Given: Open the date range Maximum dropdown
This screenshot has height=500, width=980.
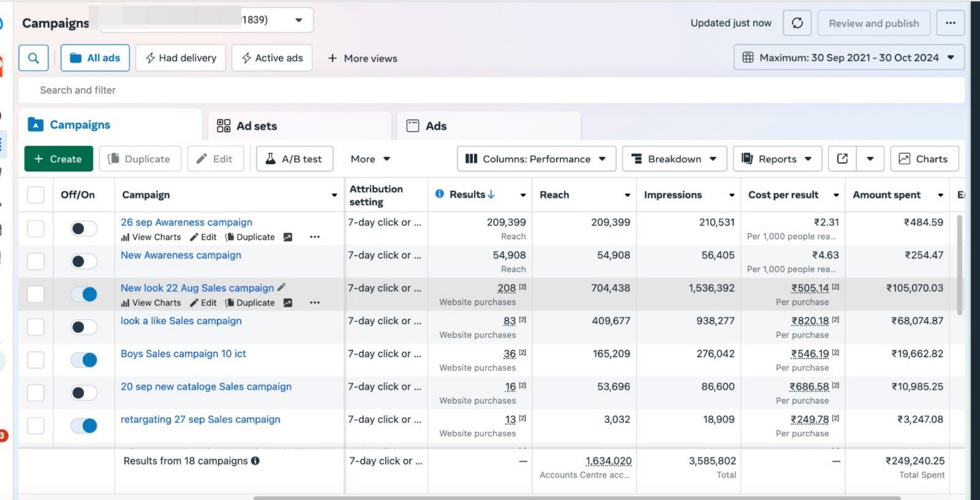Looking at the screenshot, I should pyautogui.click(x=849, y=58).
